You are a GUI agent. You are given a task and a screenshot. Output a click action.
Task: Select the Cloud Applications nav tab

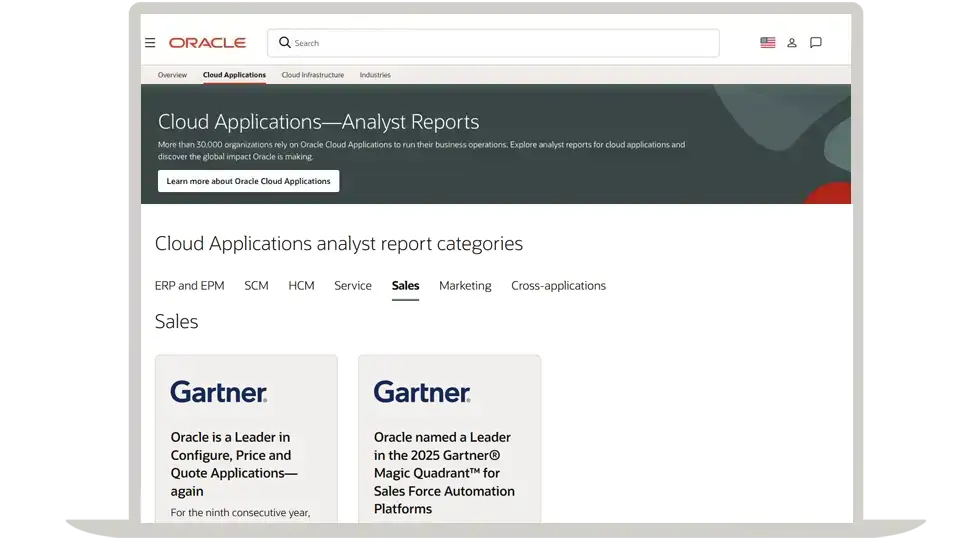pyautogui.click(x=234, y=75)
